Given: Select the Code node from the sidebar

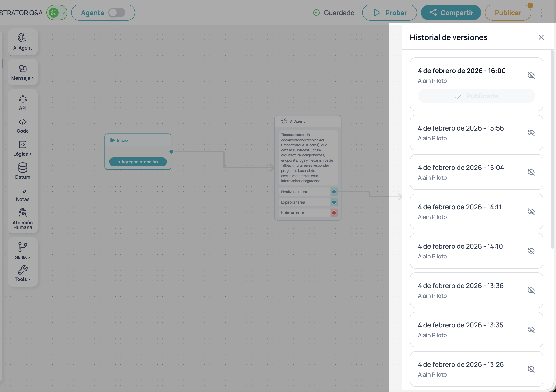Looking at the screenshot, I should tap(23, 125).
